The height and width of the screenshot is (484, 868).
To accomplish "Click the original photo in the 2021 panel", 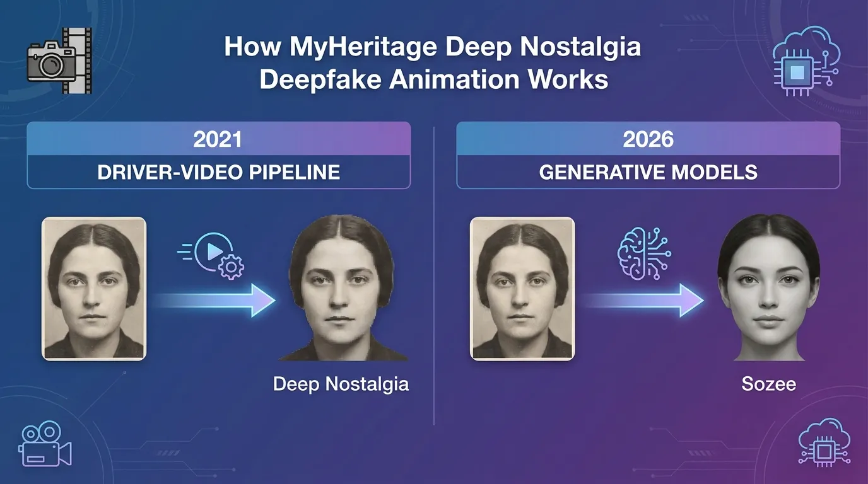I will coord(94,289).
